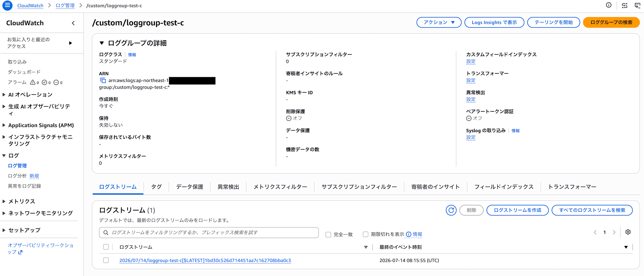Image resolution: width=644 pixels, height=276 pixels.
Task: Expand メトリクス sidebar section
Action: pyautogui.click(x=4, y=201)
